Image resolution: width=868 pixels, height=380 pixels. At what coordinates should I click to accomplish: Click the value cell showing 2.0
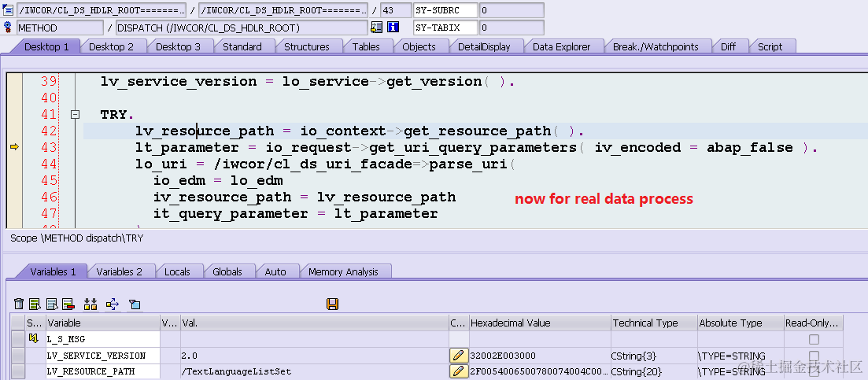click(315, 356)
